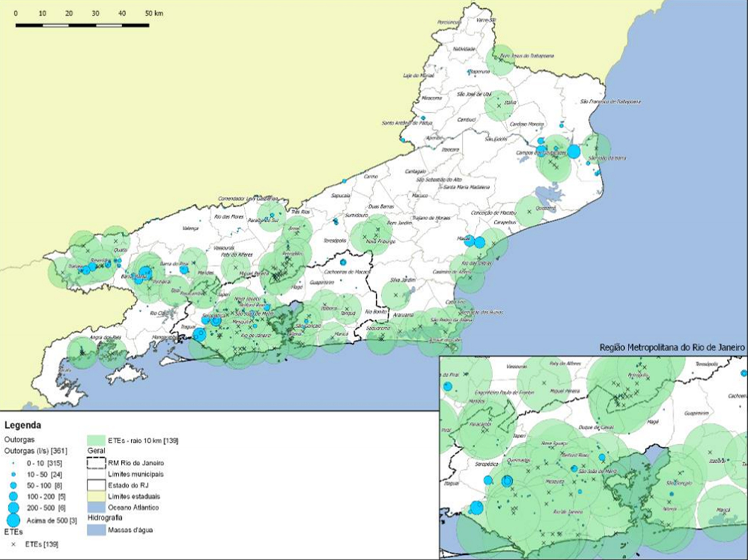This screenshot has height=560, width=748.
Task: Select the 100 - 200 outorgas circle symbol
Action: point(13,496)
